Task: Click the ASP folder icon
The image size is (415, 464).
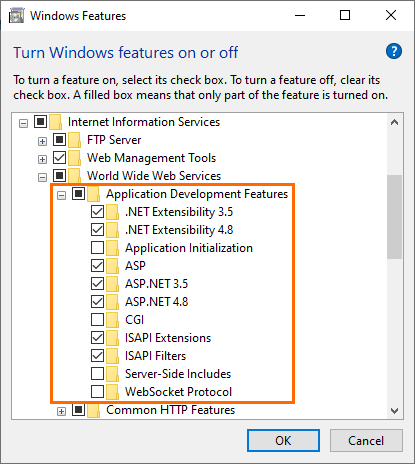Action: coord(113,266)
